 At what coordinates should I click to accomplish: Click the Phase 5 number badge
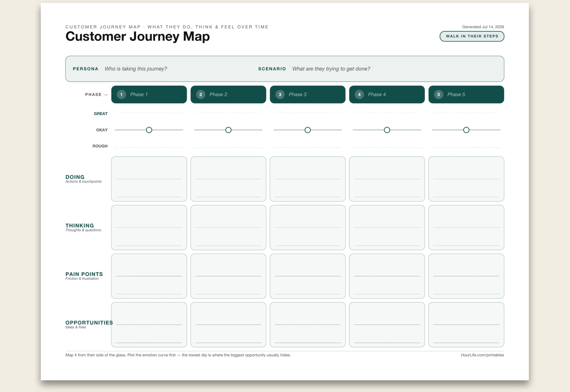click(x=439, y=94)
